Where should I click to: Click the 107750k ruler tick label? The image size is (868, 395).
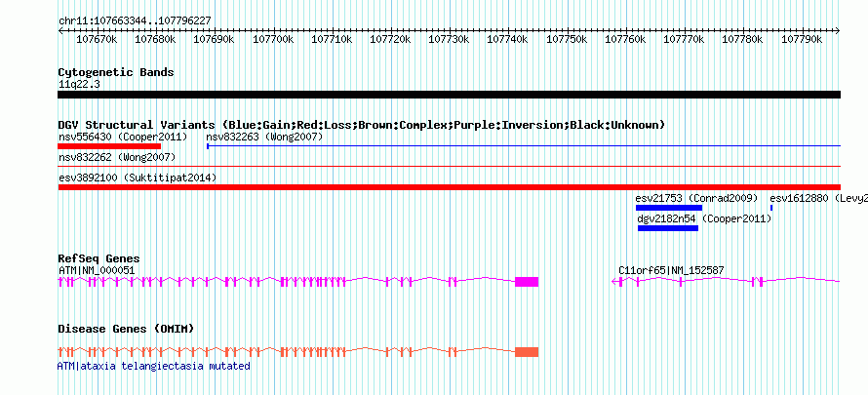pos(567,39)
